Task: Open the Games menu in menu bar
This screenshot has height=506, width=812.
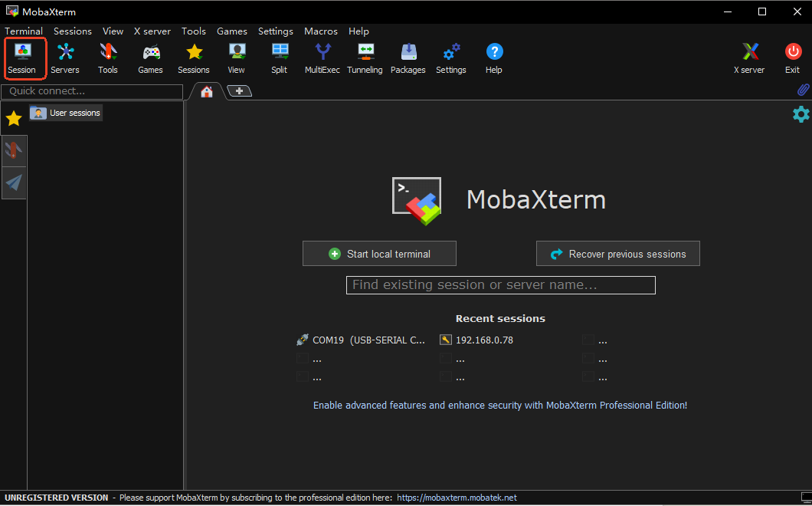Action: coord(232,31)
